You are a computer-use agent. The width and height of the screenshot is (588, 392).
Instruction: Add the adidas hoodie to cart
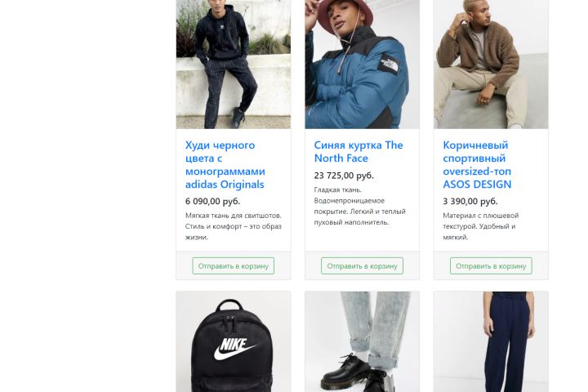pyautogui.click(x=234, y=265)
